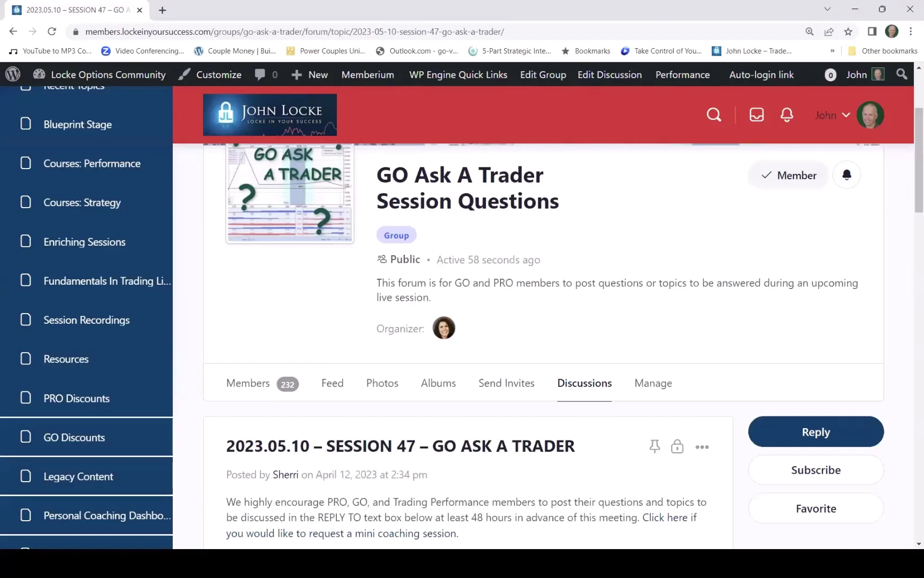Click the John Locke site logo
This screenshot has height=578, width=924.
[270, 115]
